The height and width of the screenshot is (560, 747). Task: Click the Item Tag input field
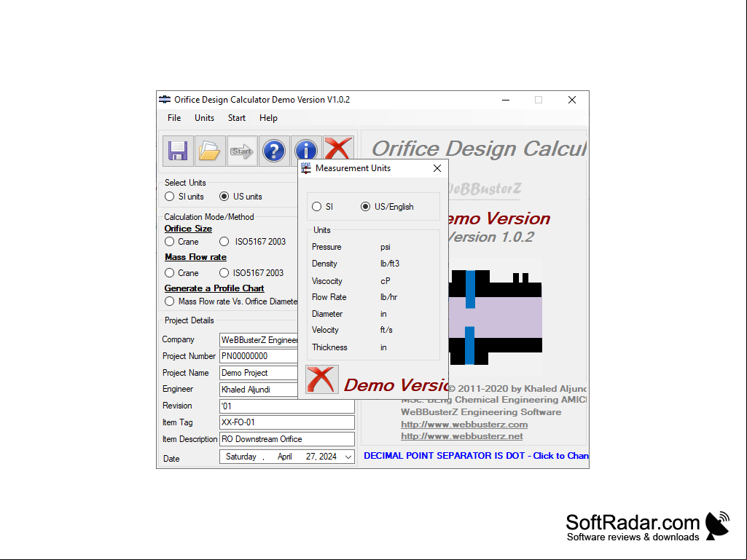(287, 422)
